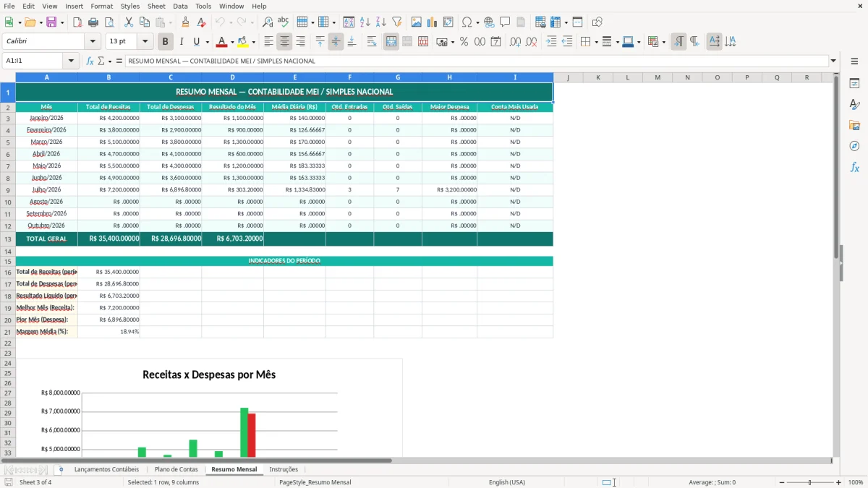Sort descending

tap(381, 22)
